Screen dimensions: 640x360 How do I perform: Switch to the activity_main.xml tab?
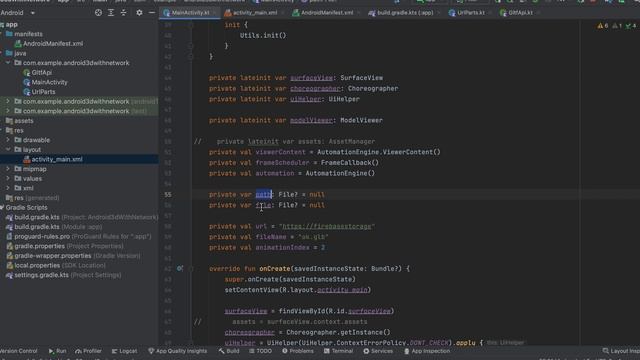point(254,13)
